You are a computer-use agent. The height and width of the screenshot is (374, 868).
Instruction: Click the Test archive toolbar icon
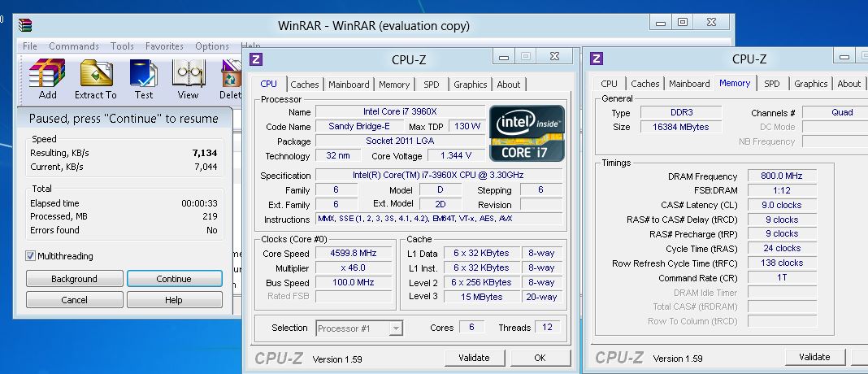click(143, 79)
